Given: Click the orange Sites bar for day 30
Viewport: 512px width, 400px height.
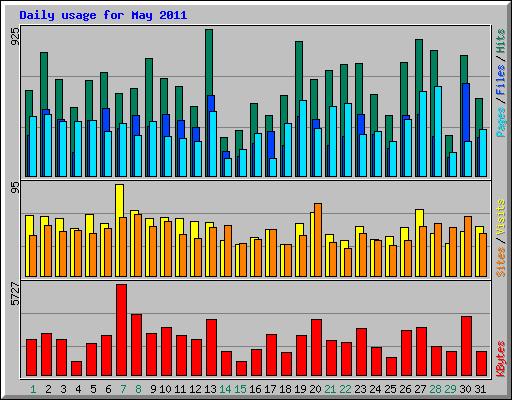Looking at the screenshot, I should click(x=468, y=247).
